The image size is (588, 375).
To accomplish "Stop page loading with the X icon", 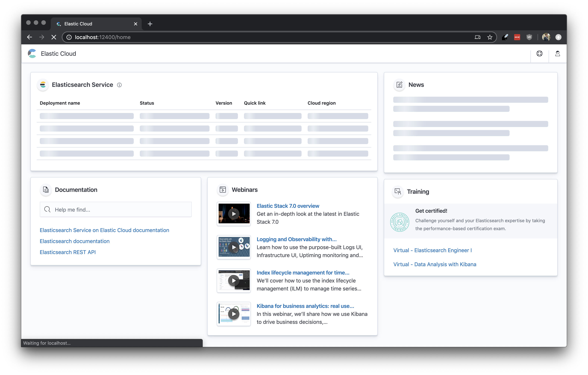I will pyautogui.click(x=54, y=37).
